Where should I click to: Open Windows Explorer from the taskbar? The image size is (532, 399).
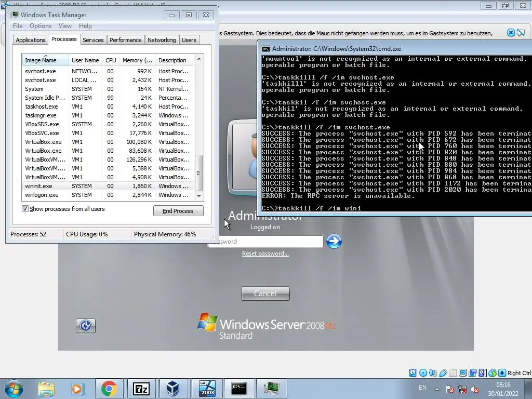[x=46, y=389]
